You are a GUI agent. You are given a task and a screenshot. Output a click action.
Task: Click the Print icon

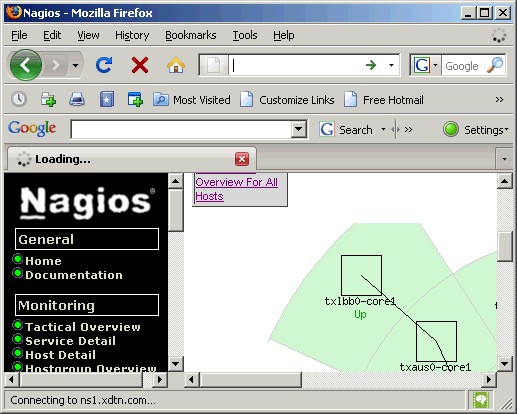[77, 99]
